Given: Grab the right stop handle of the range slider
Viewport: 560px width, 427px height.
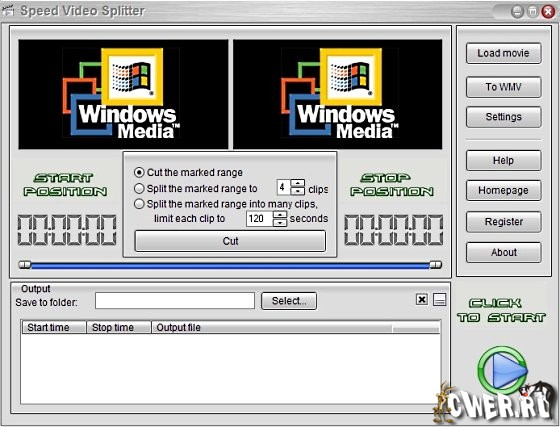Looking at the screenshot, I should 435,265.
